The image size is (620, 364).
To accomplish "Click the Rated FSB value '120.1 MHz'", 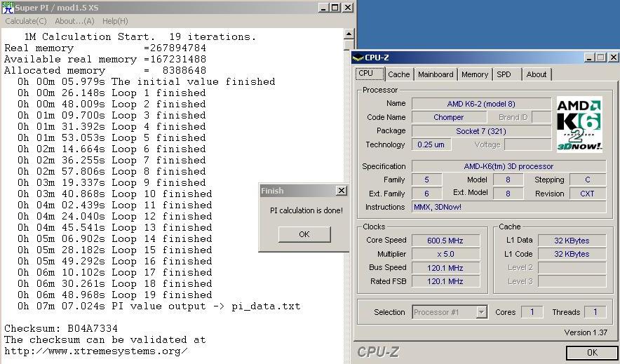I will tap(445, 281).
